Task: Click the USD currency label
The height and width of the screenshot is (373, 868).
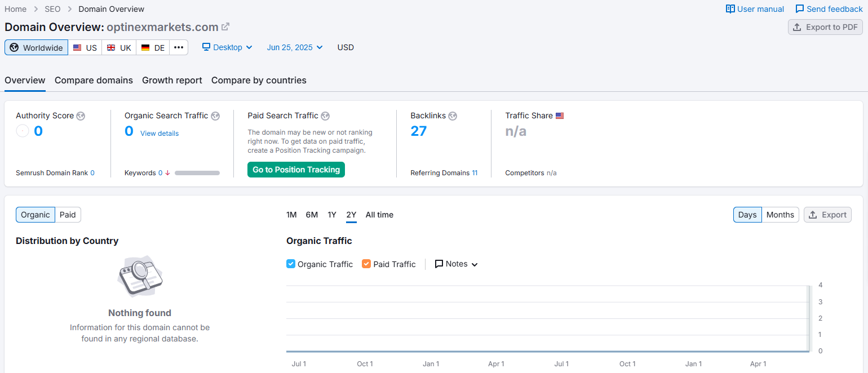Action: point(346,47)
